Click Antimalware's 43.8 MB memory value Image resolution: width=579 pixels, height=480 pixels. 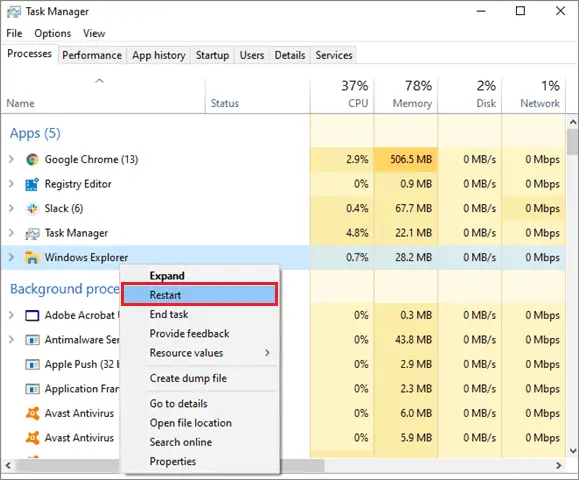pos(413,340)
